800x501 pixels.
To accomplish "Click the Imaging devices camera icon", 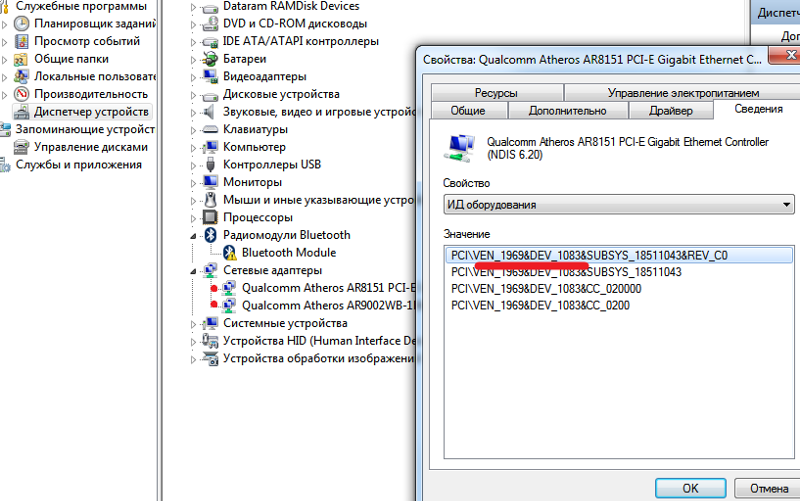I will [x=210, y=358].
